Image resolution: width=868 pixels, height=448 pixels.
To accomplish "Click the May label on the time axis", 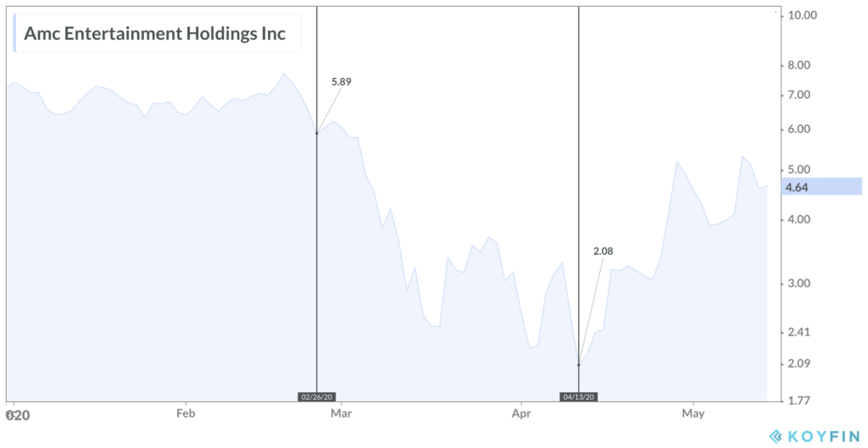I will 693,413.
